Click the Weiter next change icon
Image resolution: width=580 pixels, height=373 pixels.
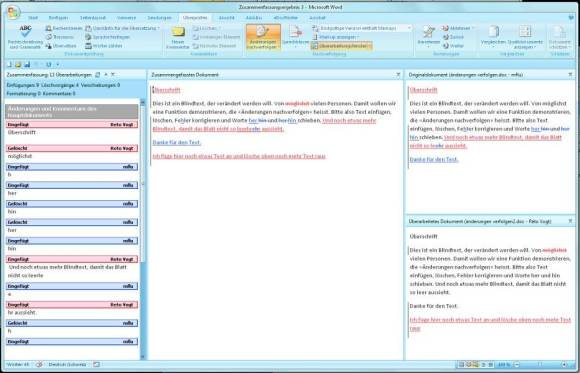tap(445, 46)
